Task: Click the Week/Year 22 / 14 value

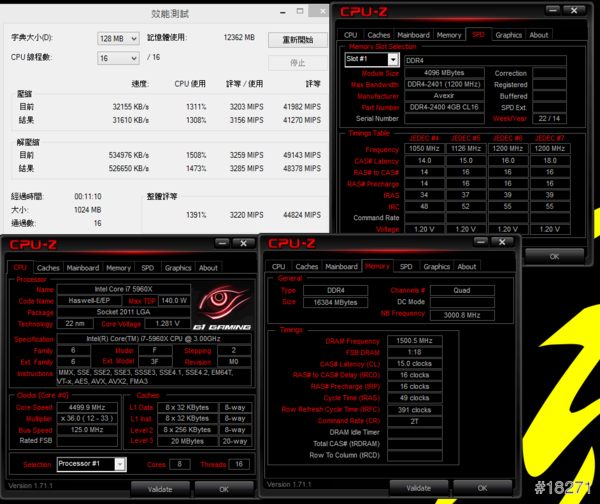Action: [x=549, y=119]
